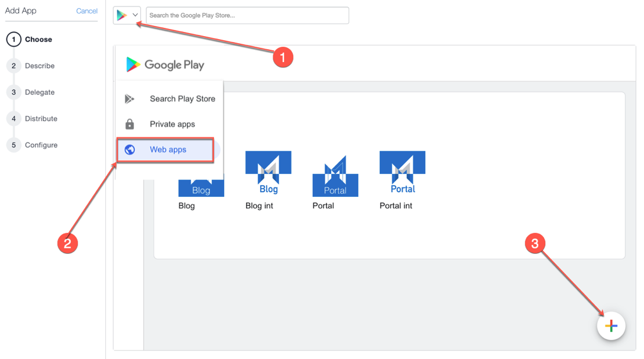Open the Delegate step circle
Screen dimensions: 644x359
13,92
